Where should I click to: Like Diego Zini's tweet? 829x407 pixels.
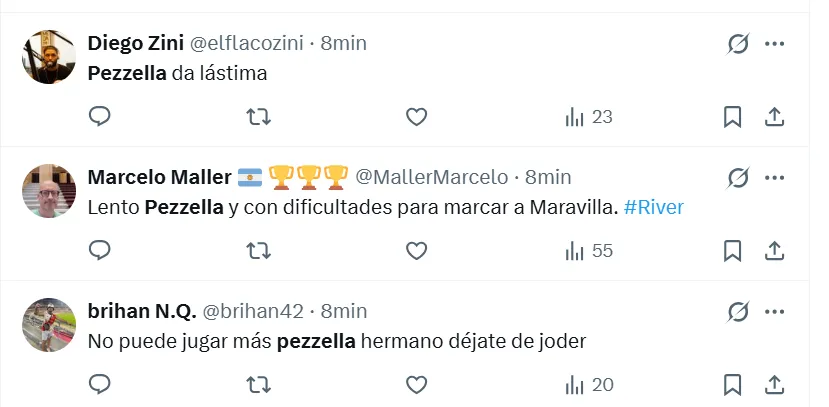coord(417,117)
